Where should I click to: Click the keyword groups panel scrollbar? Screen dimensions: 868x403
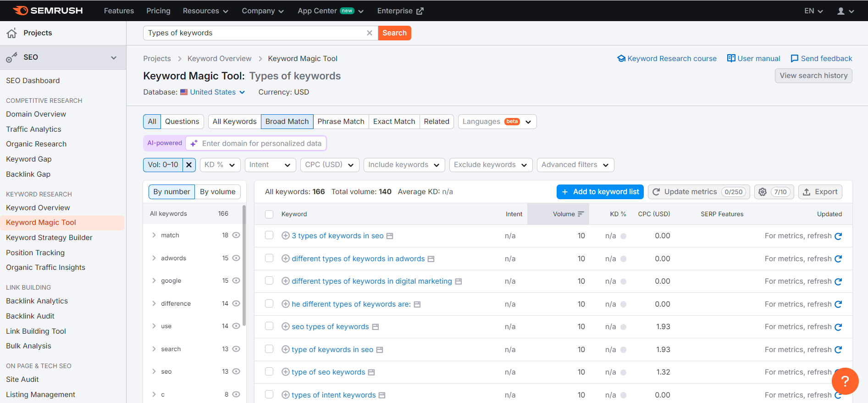click(x=244, y=266)
